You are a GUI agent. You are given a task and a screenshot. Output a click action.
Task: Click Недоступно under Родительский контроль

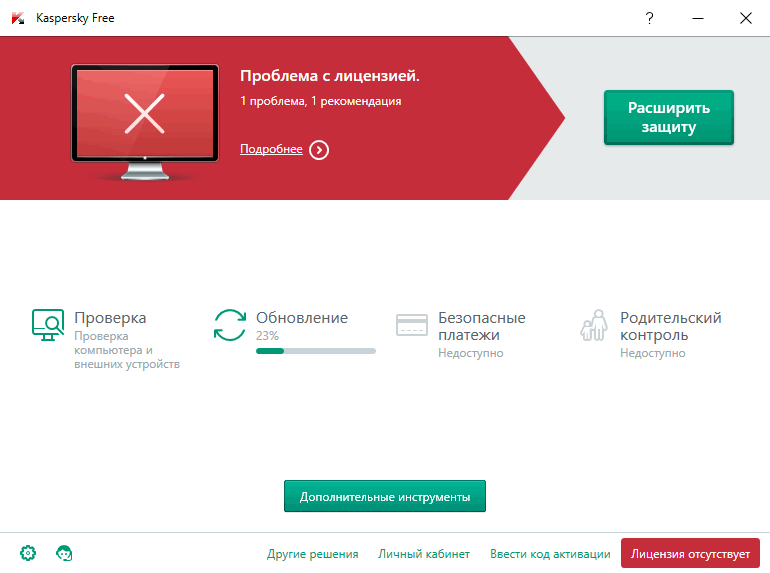click(652, 353)
